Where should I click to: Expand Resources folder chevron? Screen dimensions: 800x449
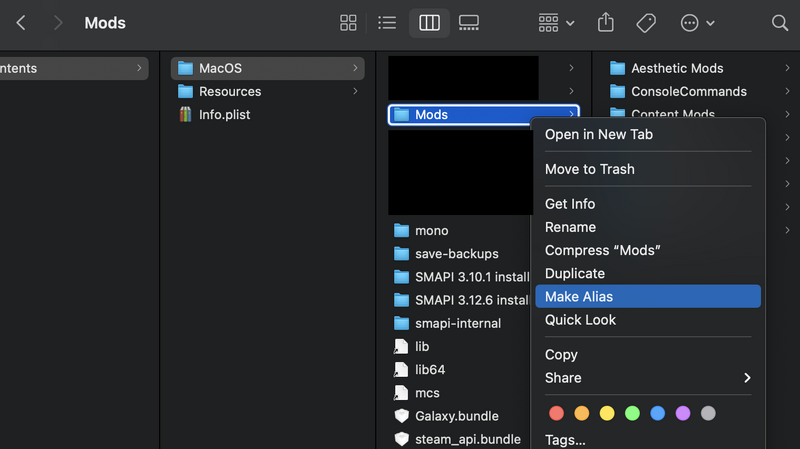[x=355, y=91]
